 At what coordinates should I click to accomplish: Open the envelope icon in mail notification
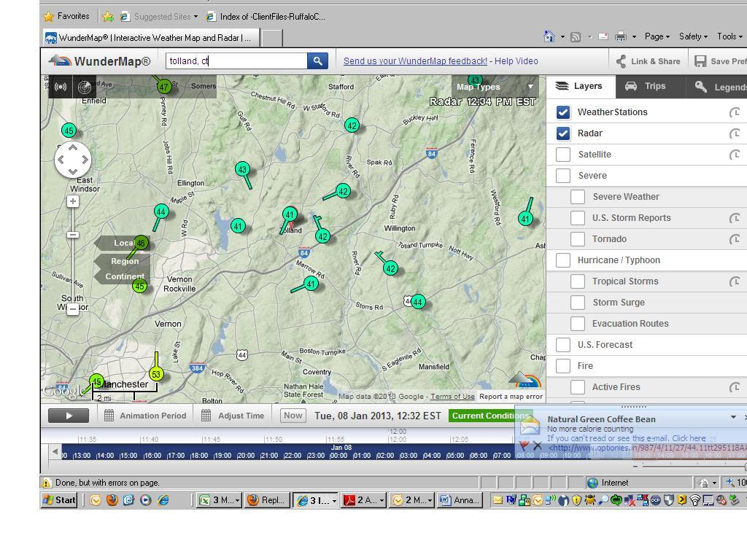point(530,425)
